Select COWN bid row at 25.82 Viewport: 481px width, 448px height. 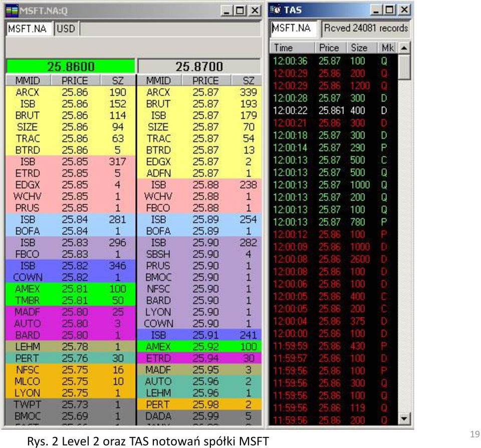(x=71, y=277)
